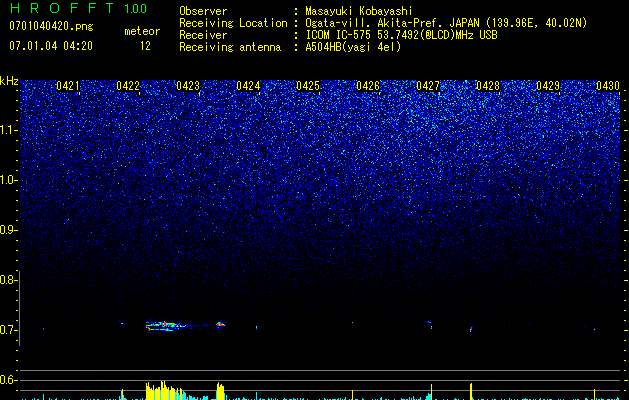629x400 pixels.
Task: Click the Observer label
Action: pyautogui.click(x=203, y=11)
